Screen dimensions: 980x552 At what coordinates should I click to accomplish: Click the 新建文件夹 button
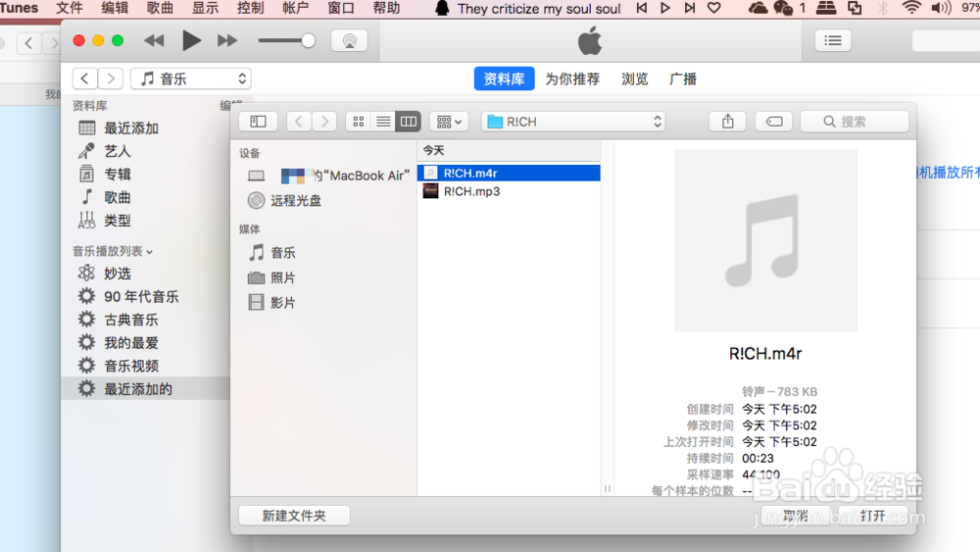point(294,515)
